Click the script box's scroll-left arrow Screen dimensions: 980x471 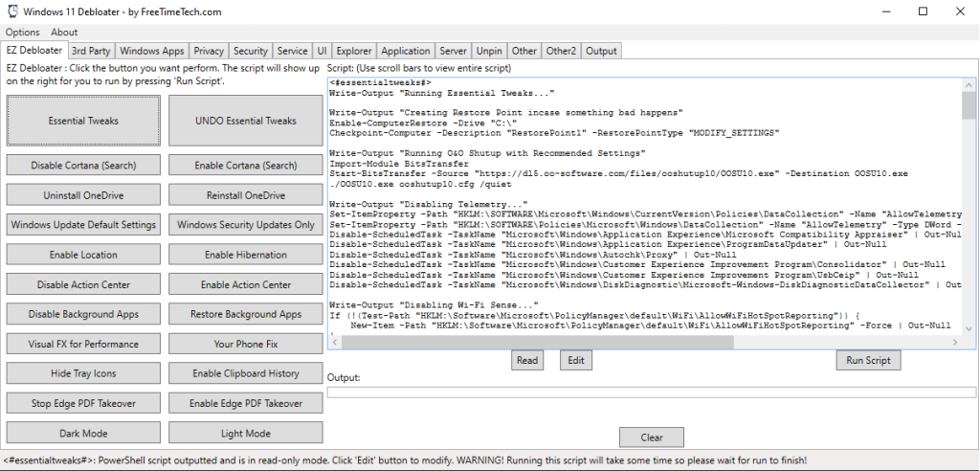click(x=335, y=342)
